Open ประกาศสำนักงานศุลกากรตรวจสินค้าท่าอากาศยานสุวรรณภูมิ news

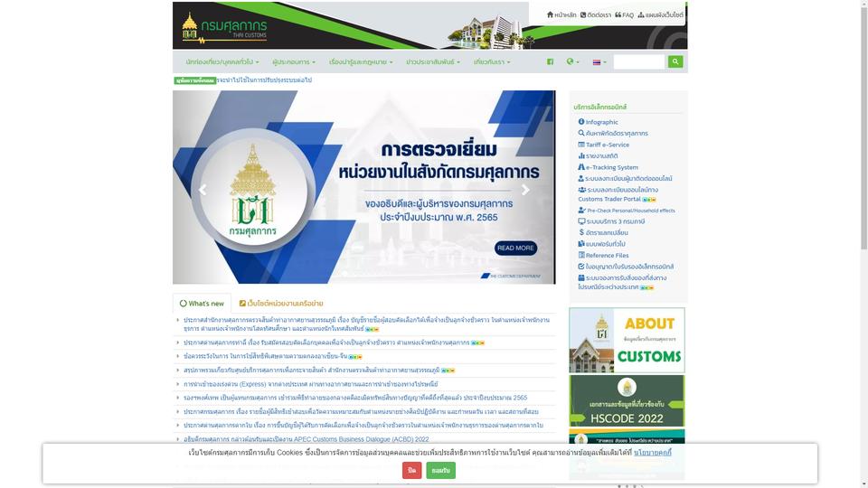(x=366, y=324)
